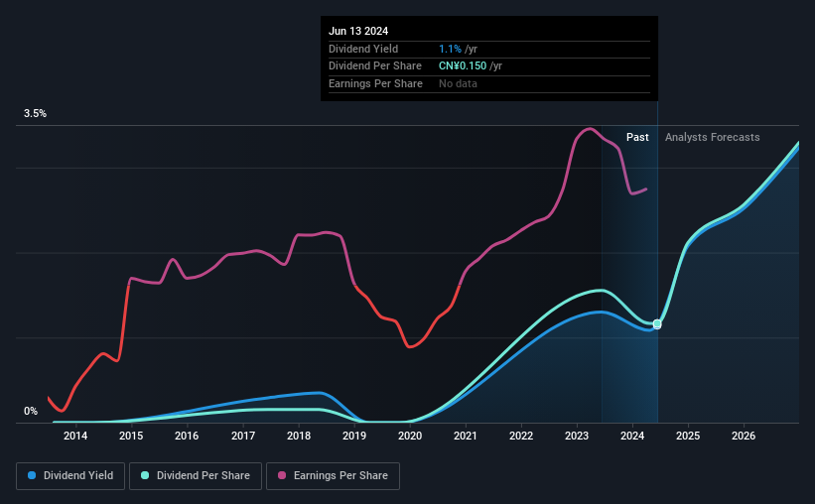Click the 0% y-axis label
Viewport: 815px width, 504px height.
(31, 411)
